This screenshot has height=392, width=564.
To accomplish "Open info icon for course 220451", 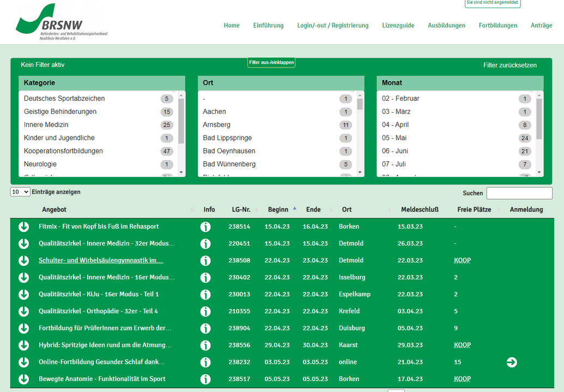I will [205, 243].
